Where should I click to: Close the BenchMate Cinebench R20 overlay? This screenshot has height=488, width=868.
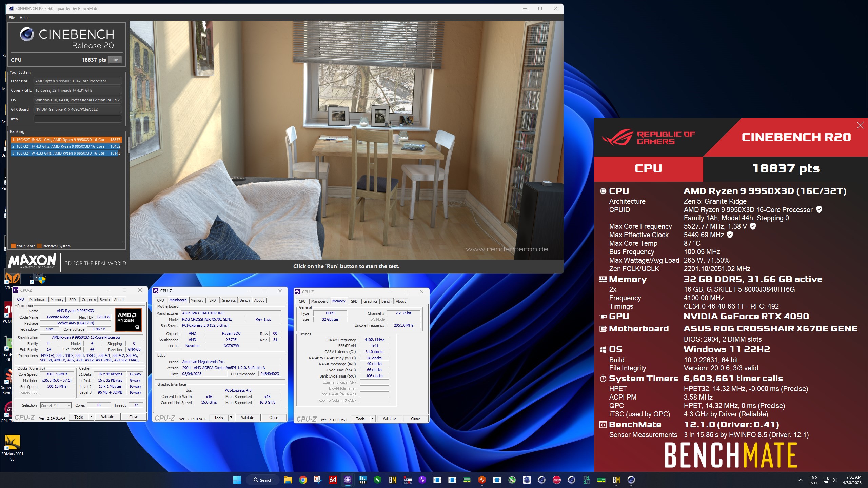(860, 125)
